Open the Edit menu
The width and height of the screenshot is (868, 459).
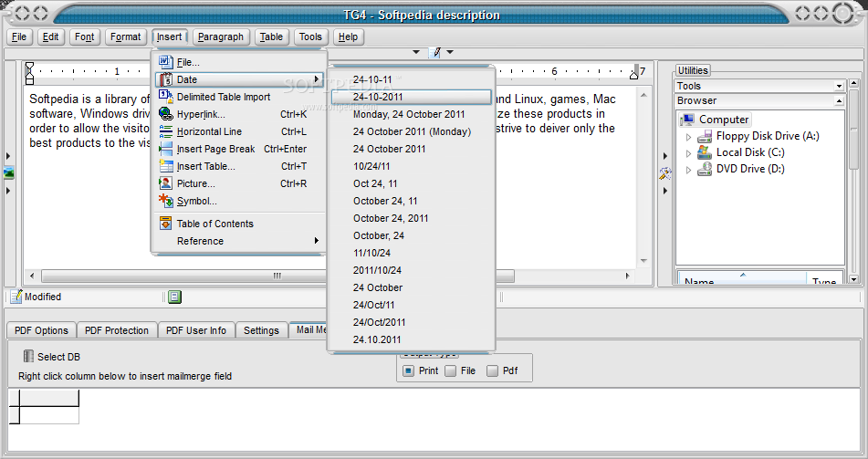coord(50,37)
